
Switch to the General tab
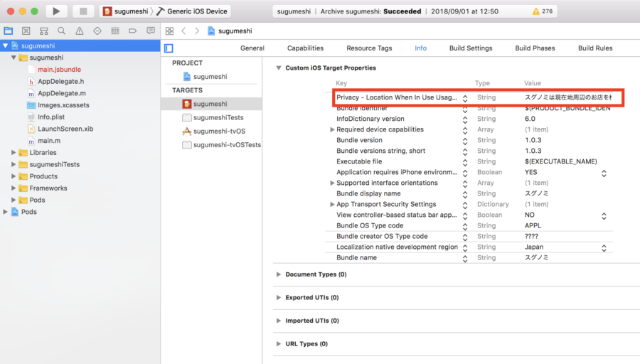coord(252,48)
